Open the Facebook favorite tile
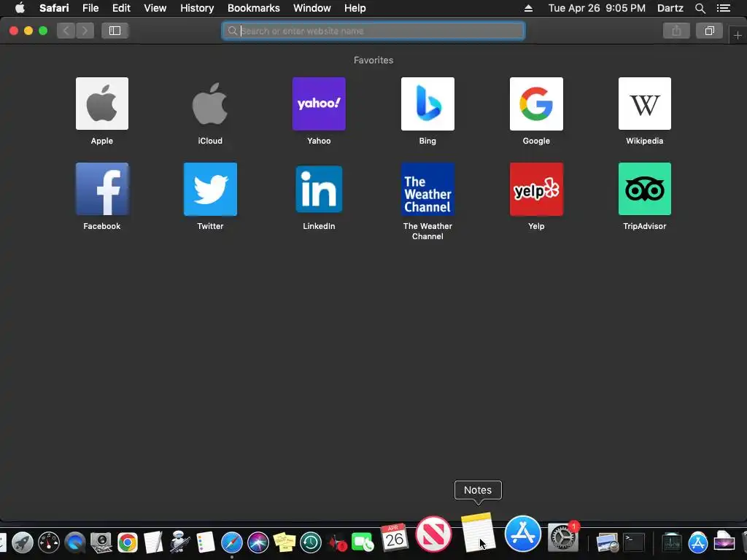This screenshot has height=560, width=747. (102, 189)
